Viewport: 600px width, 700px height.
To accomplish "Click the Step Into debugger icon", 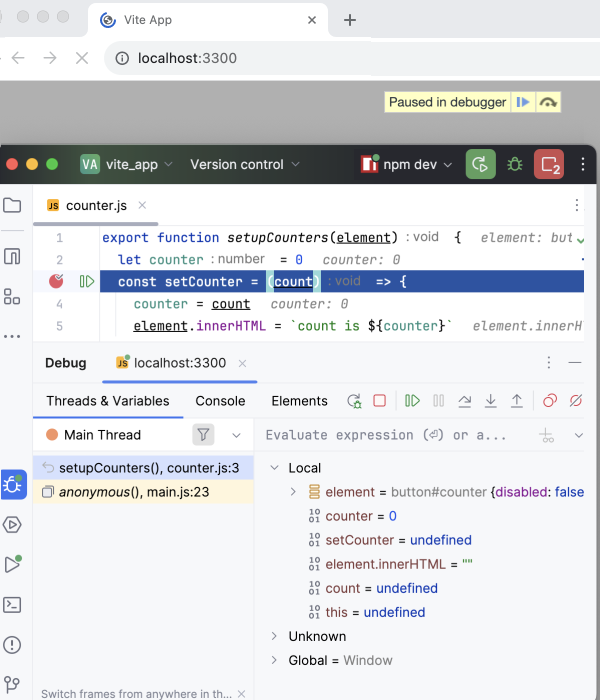I will click(490, 400).
